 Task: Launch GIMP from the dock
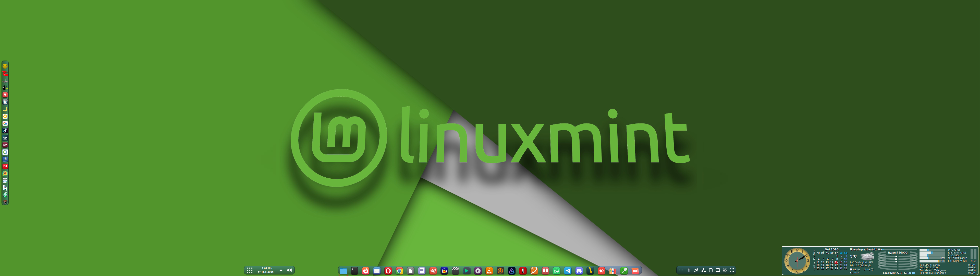coord(433,271)
